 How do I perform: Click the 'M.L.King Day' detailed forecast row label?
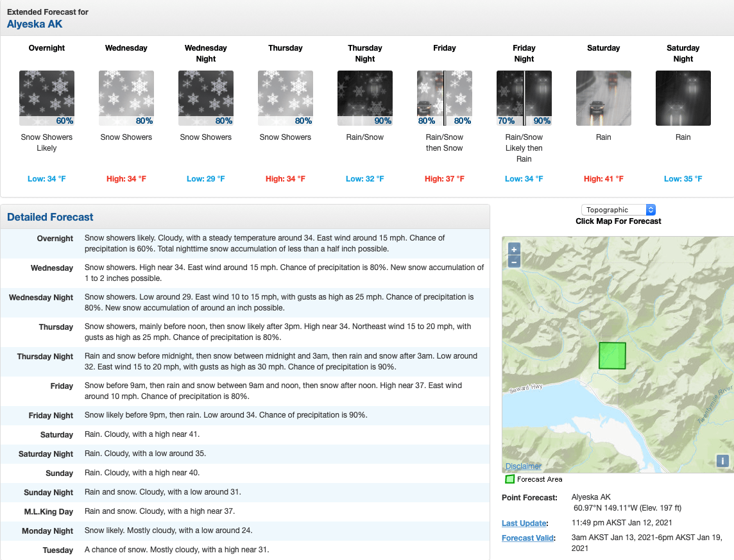point(49,512)
